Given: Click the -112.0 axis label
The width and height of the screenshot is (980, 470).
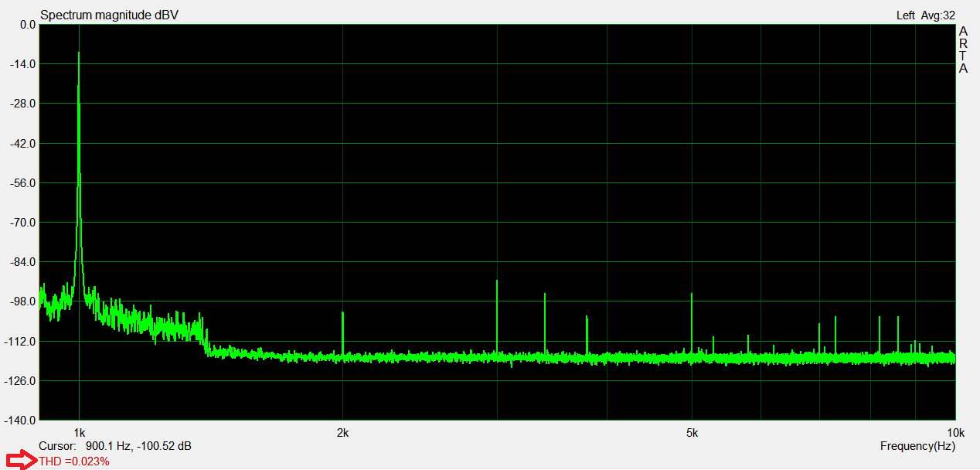Looking at the screenshot, I should (x=22, y=342).
